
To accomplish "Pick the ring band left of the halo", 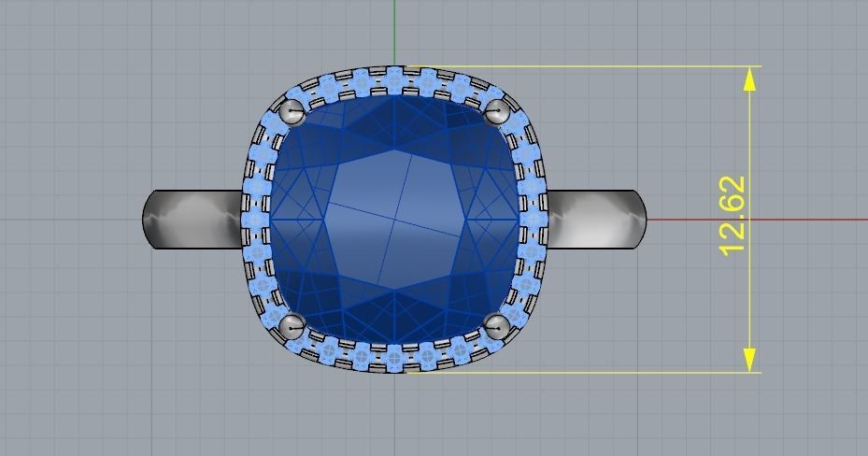I will click(x=192, y=220).
